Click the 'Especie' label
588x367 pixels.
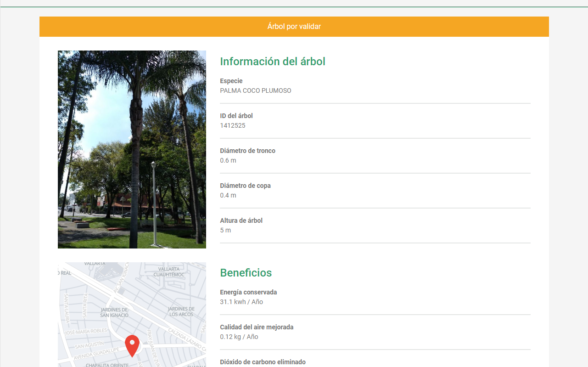(231, 81)
